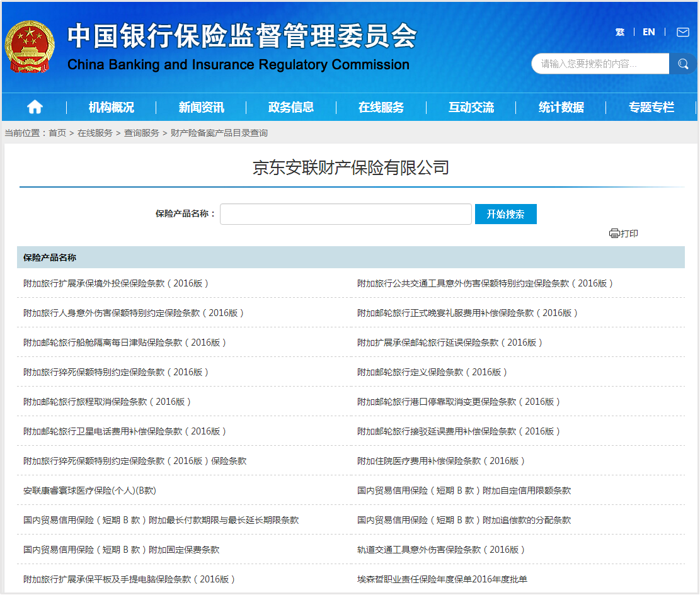Click the printer icon next to 打印
Viewport: 700px width, 595px height.
pos(614,233)
